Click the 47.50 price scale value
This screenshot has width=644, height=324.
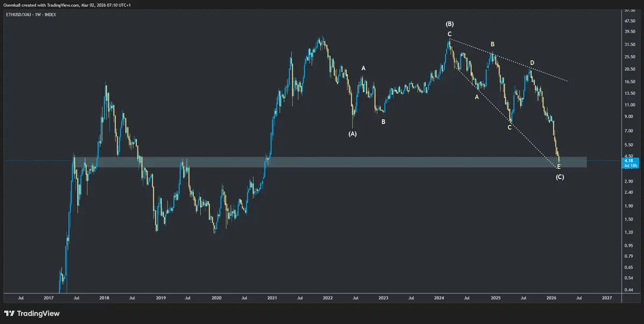point(630,21)
